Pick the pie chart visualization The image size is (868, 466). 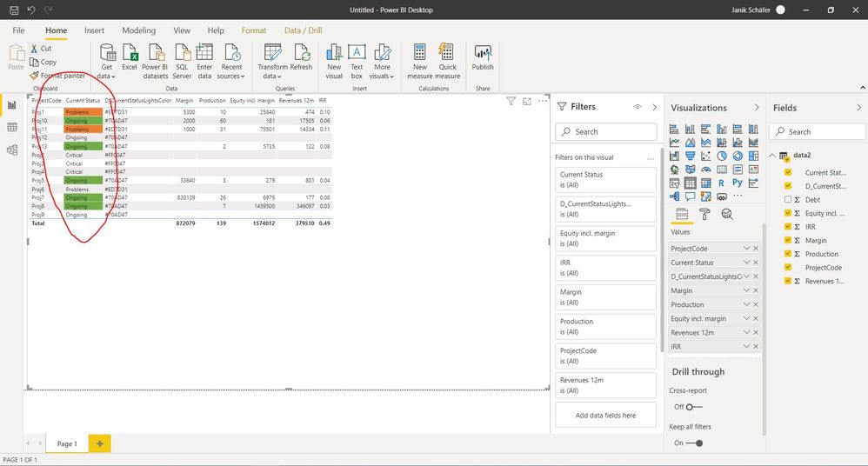click(722, 156)
